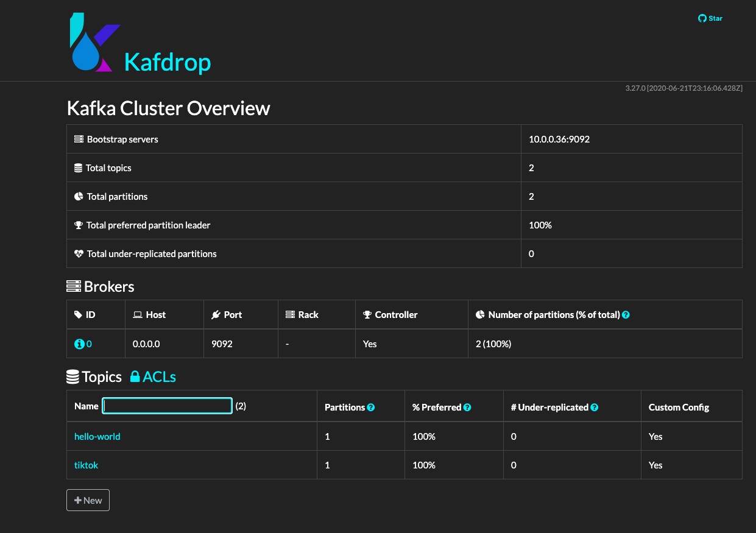The height and width of the screenshot is (533, 756).
Task: Open help for Number of partitions column
Action: (x=626, y=314)
